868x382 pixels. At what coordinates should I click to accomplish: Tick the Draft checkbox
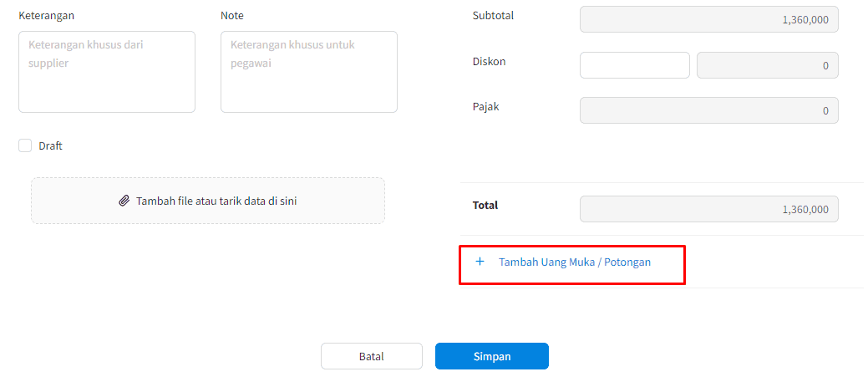coord(25,145)
